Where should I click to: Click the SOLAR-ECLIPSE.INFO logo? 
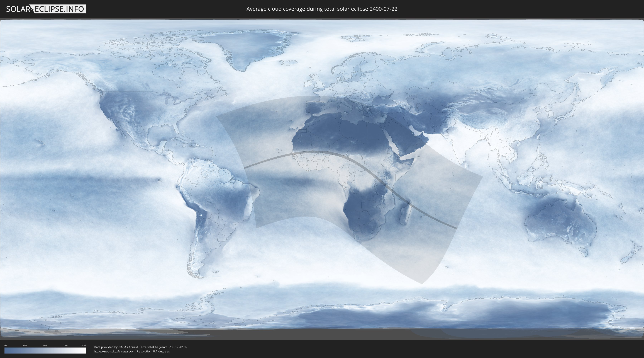46,9
